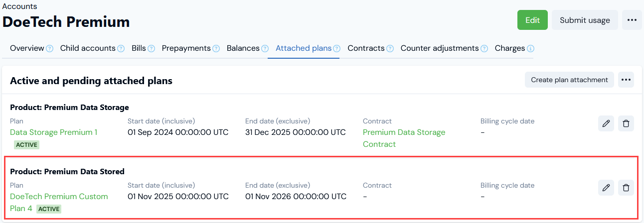
Task: Navigate to Accounts breadcrumb
Action: coord(19,6)
